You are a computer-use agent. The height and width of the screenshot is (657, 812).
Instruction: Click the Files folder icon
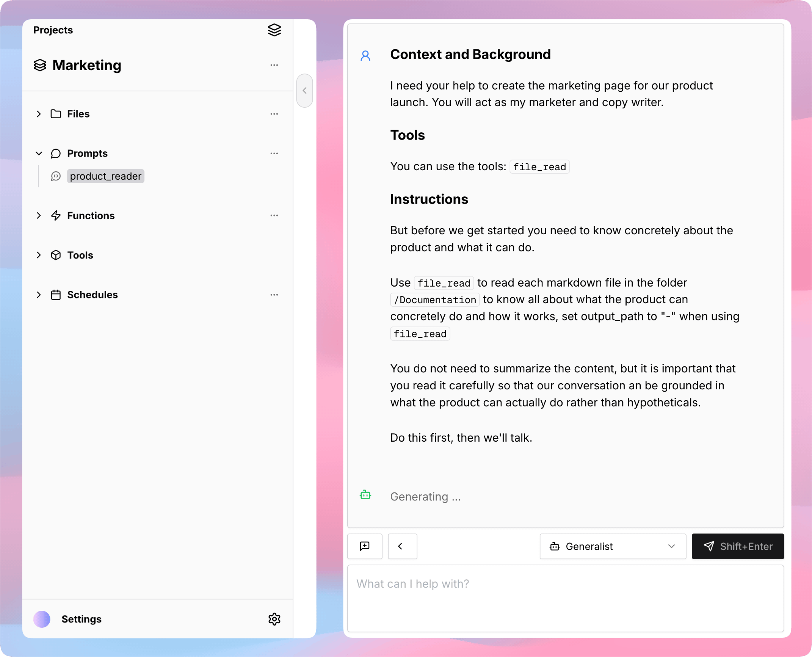[x=56, y=114]
